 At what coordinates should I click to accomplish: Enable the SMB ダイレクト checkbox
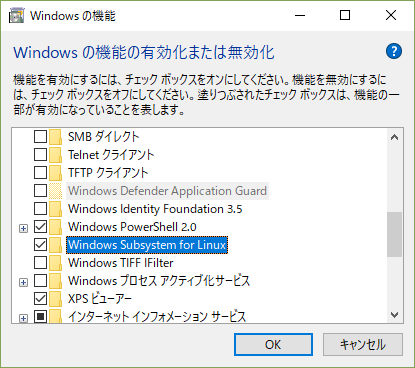pyautogui.click(x=40, y=137)
